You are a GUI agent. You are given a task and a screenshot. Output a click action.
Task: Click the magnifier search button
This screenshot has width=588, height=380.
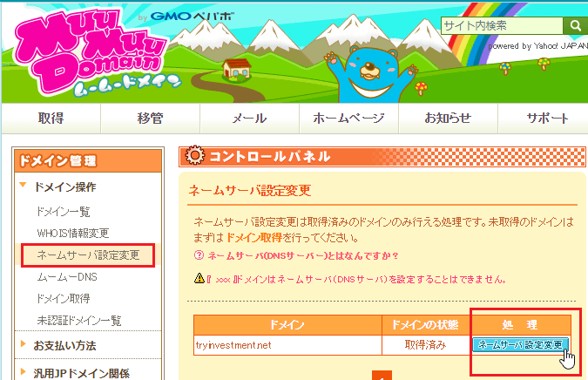575,25
